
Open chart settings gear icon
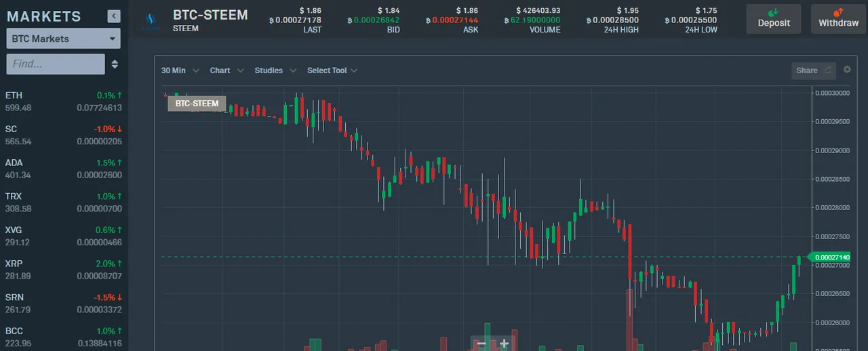click(847, 70)
